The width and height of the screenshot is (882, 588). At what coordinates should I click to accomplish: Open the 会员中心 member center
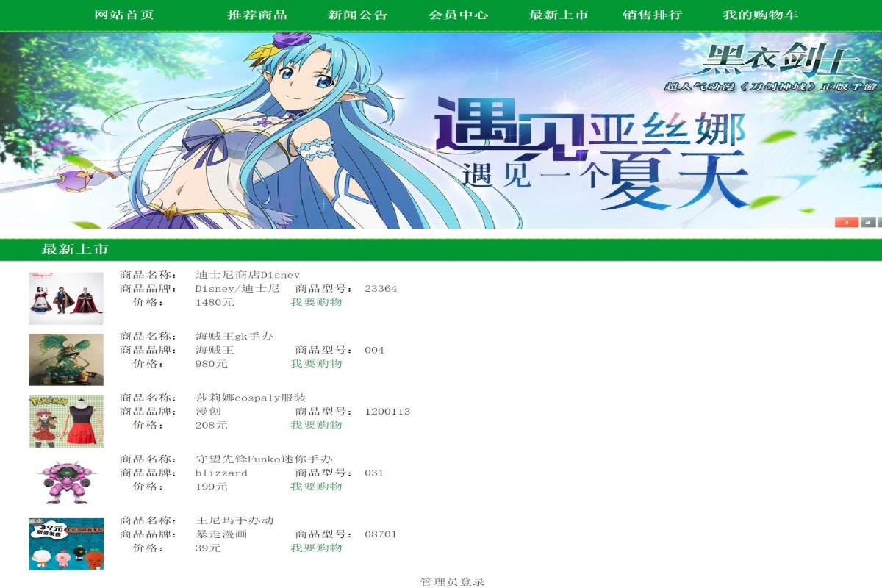(x=459, y=14)
